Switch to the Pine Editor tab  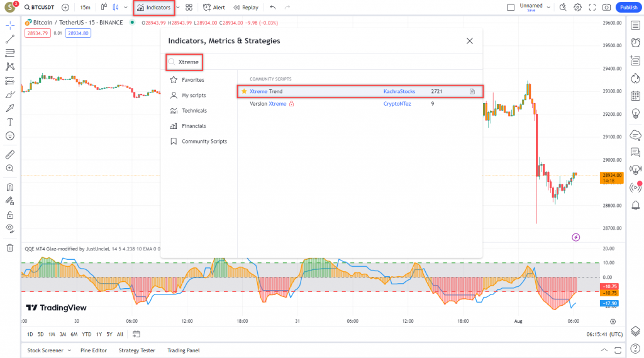[94, 350]
